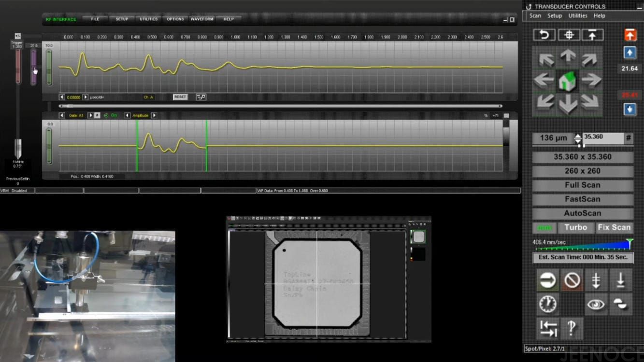Toggle the Turbo scan mode
This screenshot has height=362, width=644.
click(x=575, y=227)
